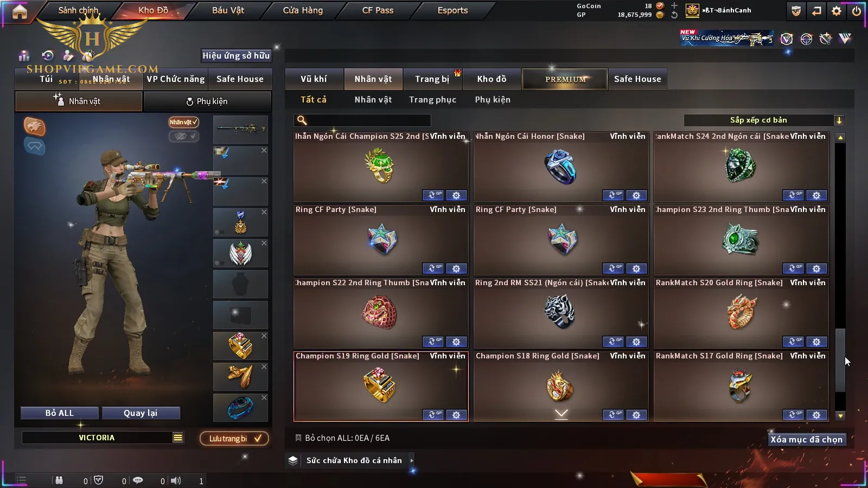Click the Bỏ ALL button
The image size is (868, 488).
click(60, 413)
